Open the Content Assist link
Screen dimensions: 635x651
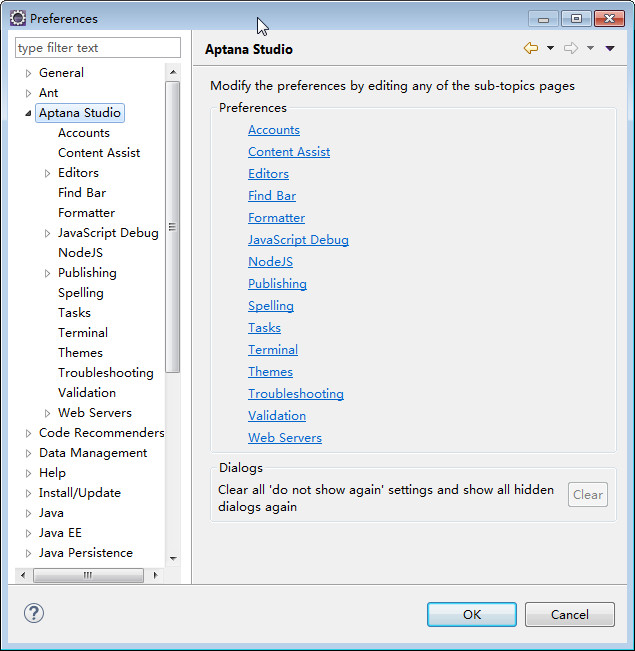pyautogui.click(x=289, y=152)
